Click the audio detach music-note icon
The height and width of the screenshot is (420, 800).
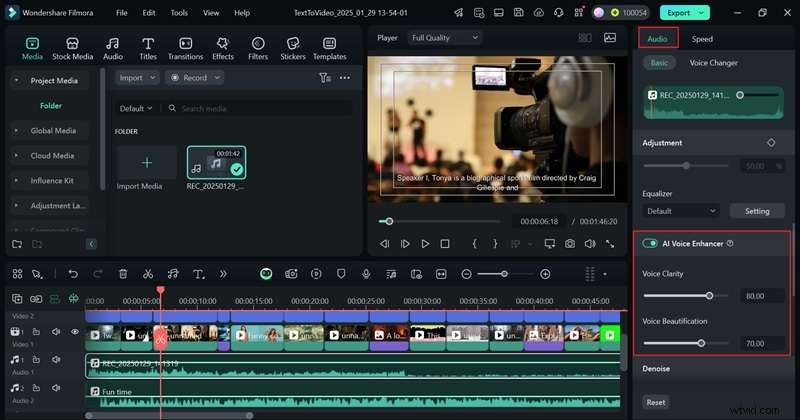[173, 274]
